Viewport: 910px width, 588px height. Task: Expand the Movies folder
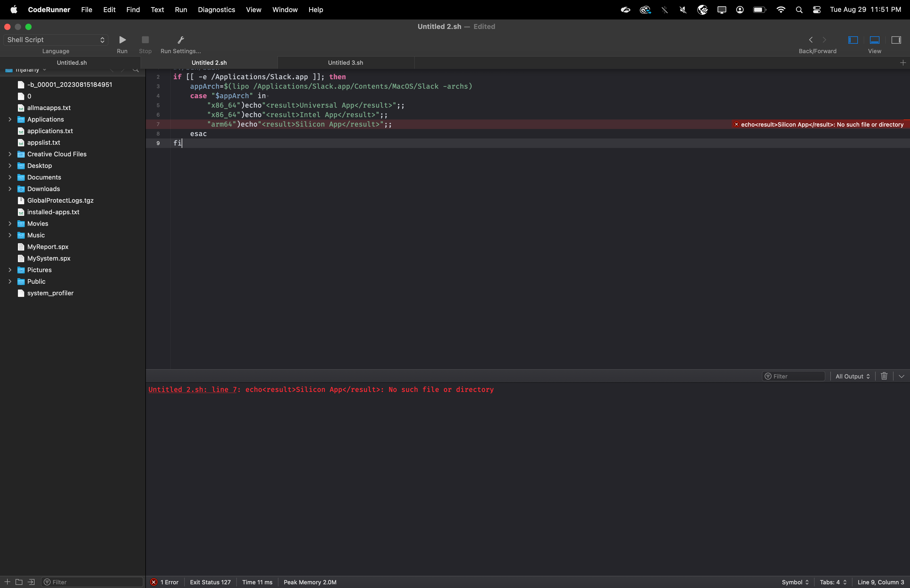click(x=10, y=223)
